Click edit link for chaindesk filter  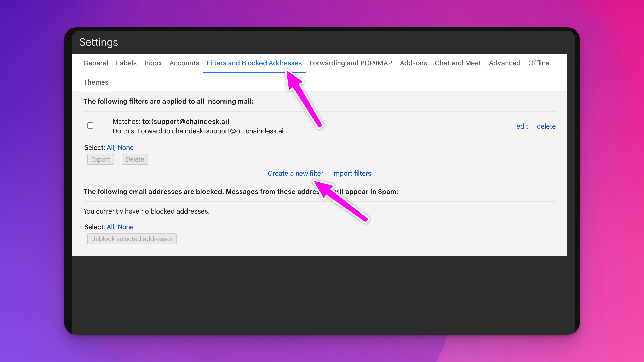[522, 126]
